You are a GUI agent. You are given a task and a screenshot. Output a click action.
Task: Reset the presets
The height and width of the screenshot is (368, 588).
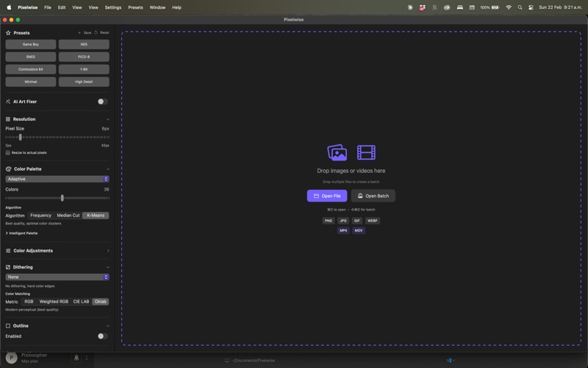101,32
